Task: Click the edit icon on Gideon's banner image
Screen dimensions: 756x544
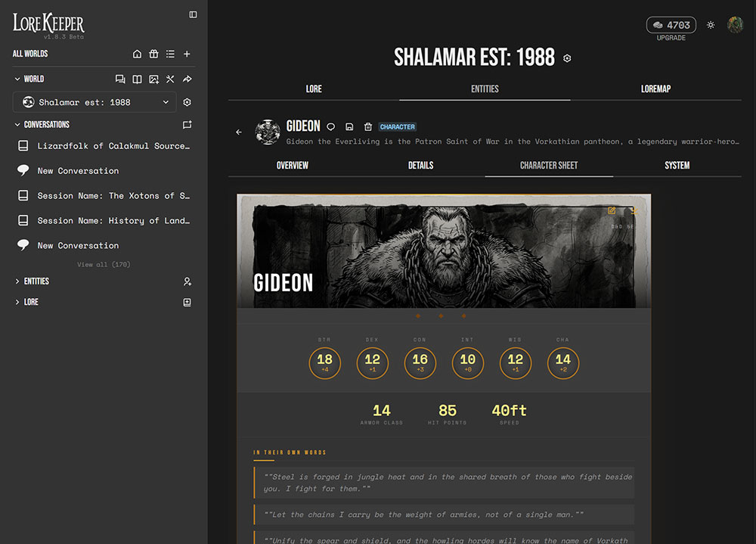Action: coord(612,210)
